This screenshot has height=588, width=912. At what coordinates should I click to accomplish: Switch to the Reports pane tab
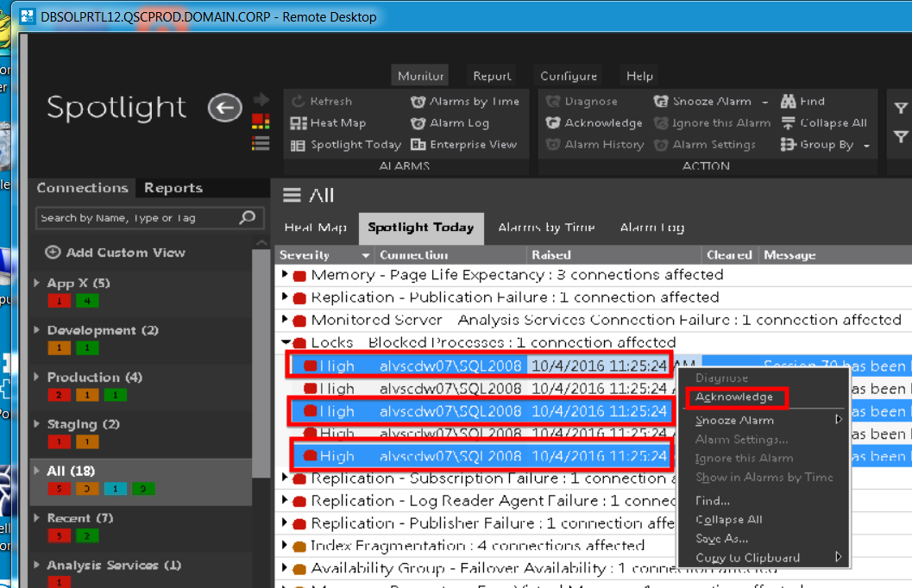[173, 188]
